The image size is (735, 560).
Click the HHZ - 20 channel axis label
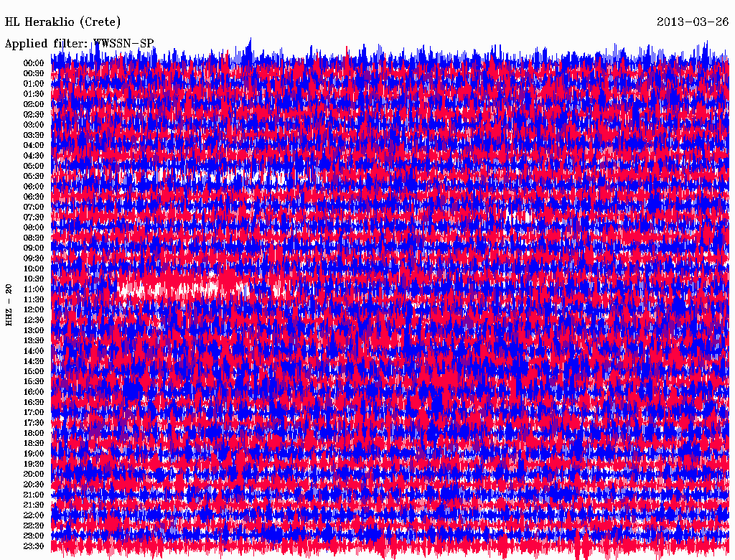9,305
